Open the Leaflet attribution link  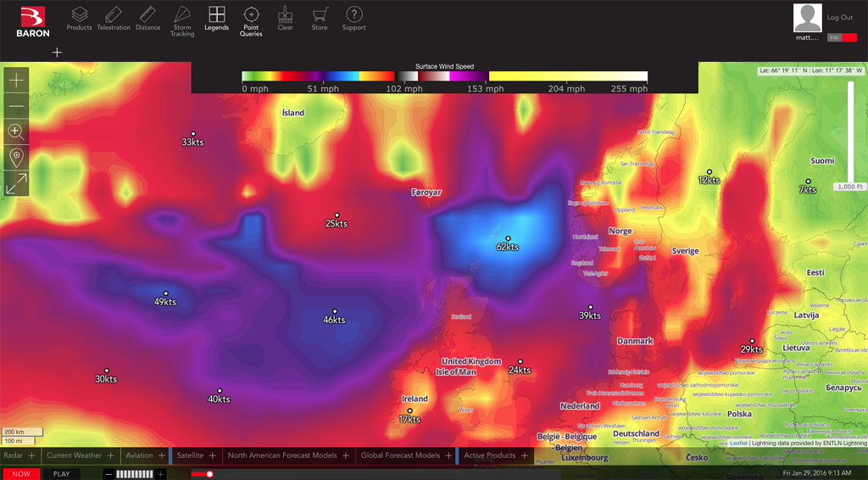pos(738,443)
